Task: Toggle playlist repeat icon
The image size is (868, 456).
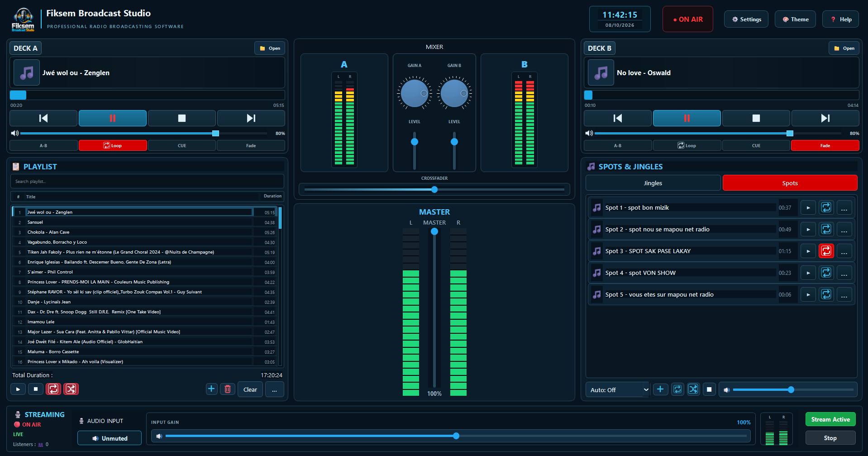Action: click(53, 389)
